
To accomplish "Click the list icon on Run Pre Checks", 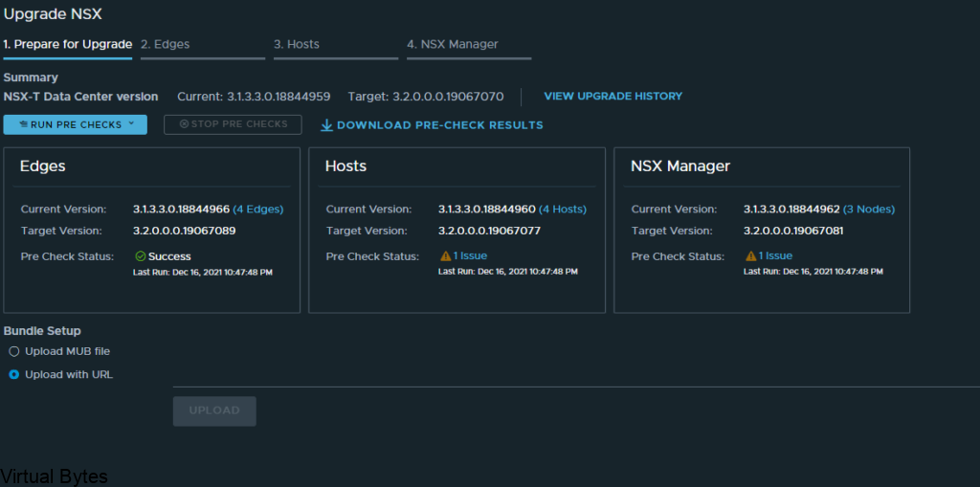I will [24, 124].
